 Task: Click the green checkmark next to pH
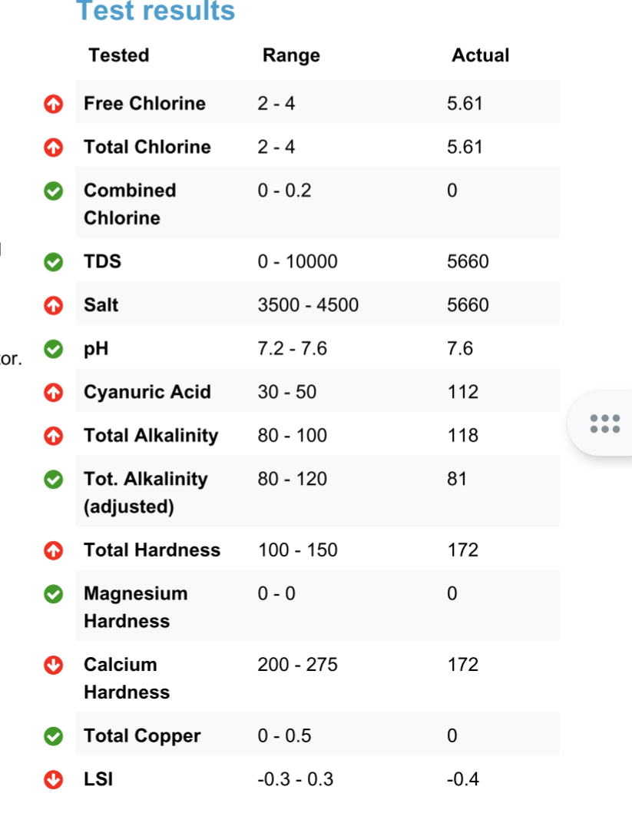[x=54, y=349]
